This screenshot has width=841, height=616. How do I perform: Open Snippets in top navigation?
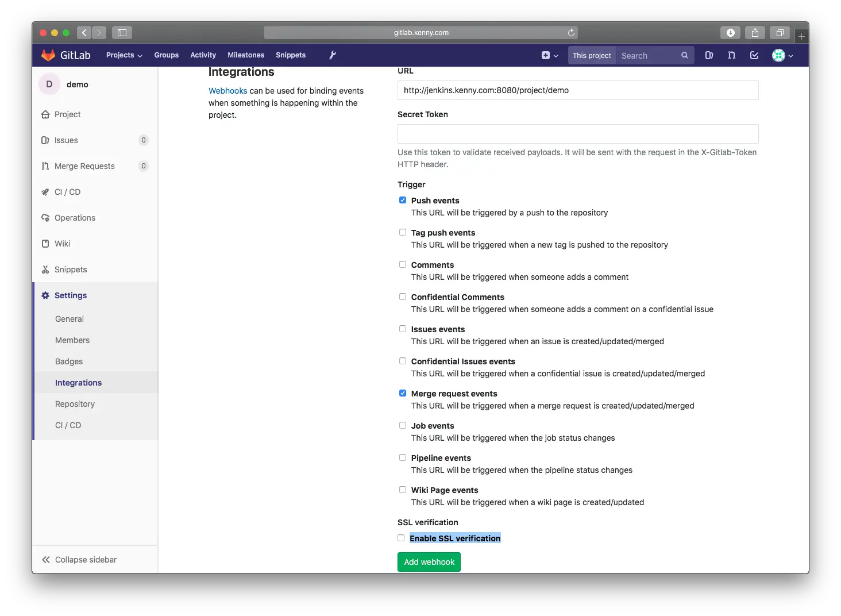[291, 55]
